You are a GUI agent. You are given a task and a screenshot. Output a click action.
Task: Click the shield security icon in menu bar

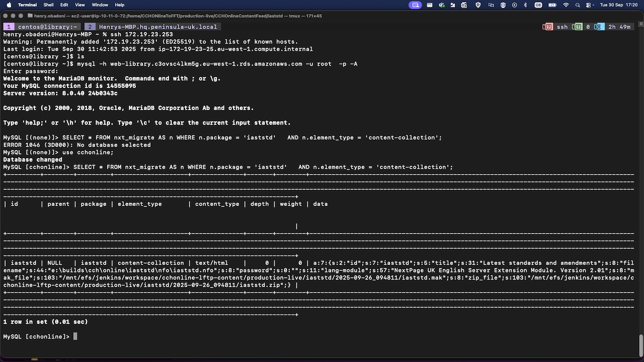pos(478,5)
